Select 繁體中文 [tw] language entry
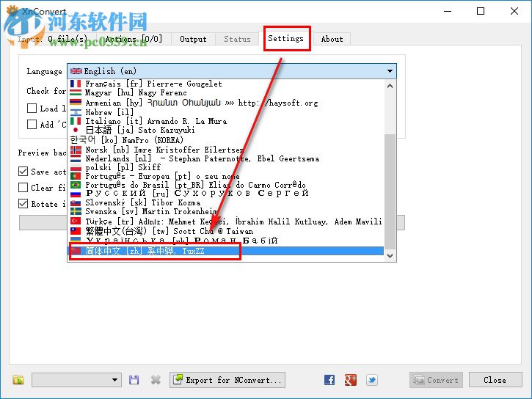 pyautogui.click(x=225, y=231)
